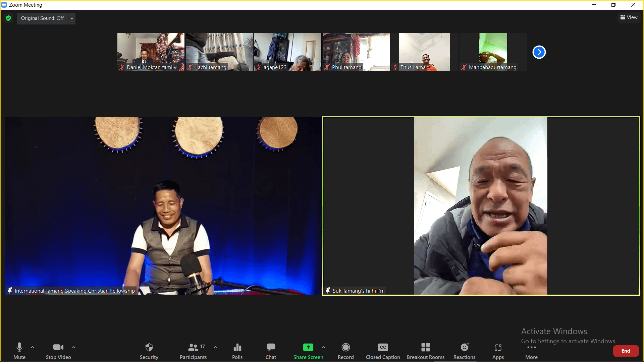Toggle Original Sound: Off button
Screen dimensions: 644x362
pyautogui.click(x=42, y=18)
